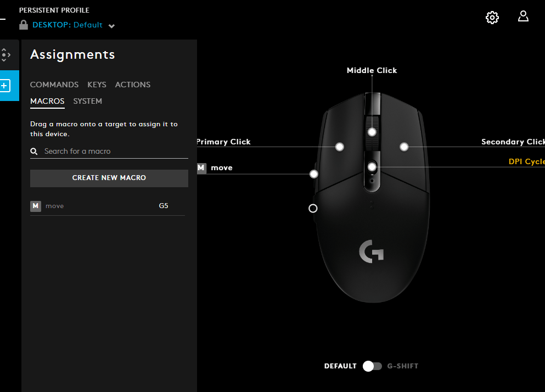Select the Assignments plus sidebar icon
The height and width of the screenshot is (392, 545).
click(5, 86)
